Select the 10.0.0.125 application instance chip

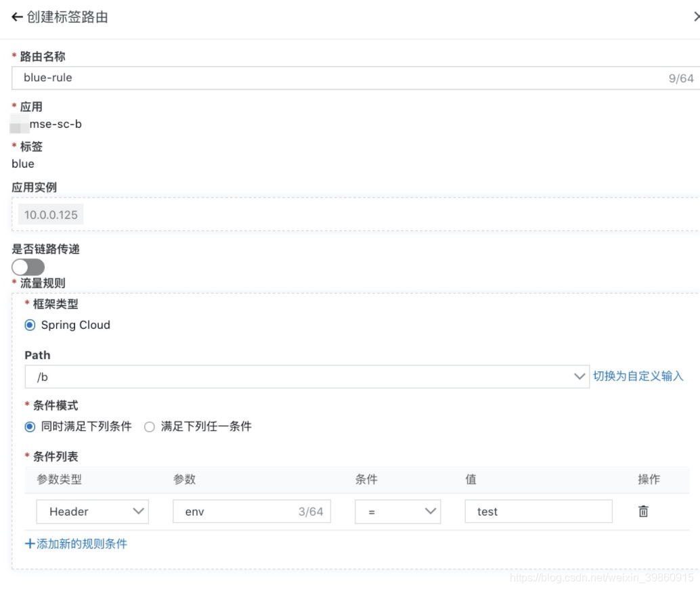[49, 214]
